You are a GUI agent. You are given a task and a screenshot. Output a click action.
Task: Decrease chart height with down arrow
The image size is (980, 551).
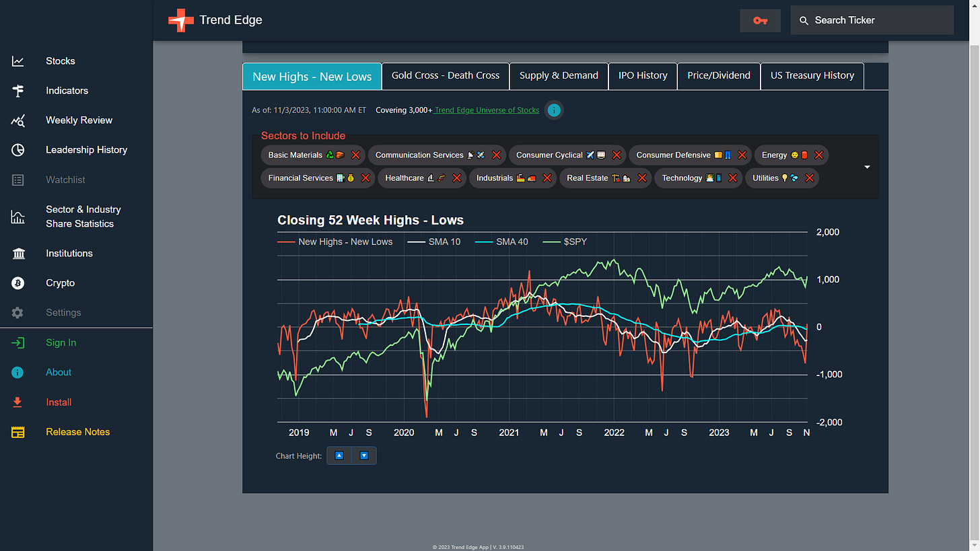tap(364, 455)
